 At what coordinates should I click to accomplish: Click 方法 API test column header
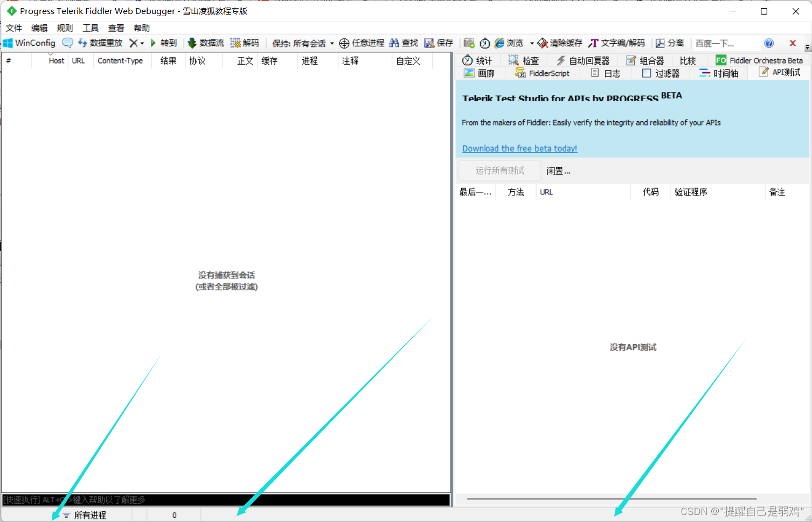[516, 192]
